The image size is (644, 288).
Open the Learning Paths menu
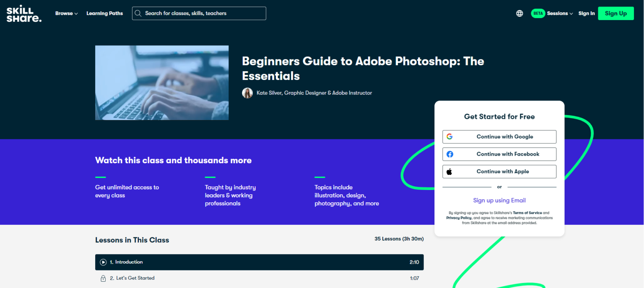click(104, 13)
